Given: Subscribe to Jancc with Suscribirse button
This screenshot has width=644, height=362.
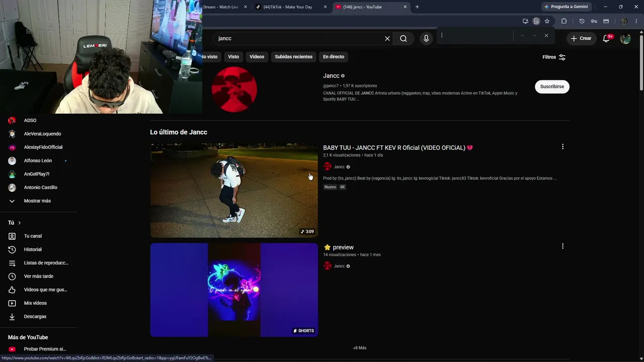Looking at the screenshot, I should pyautogui.click(x=552, y=86).
